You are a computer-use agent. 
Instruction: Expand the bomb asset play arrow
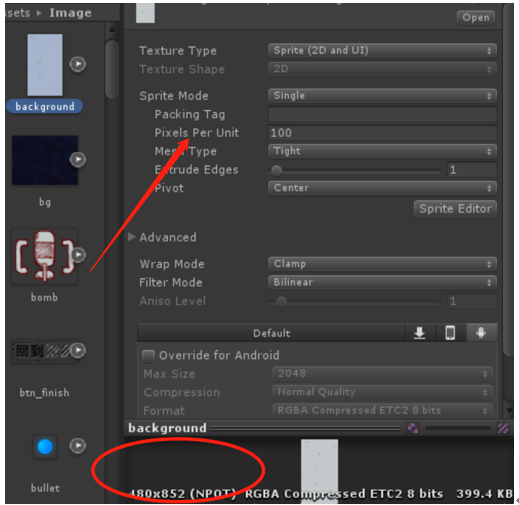click(x=79, y=255)
